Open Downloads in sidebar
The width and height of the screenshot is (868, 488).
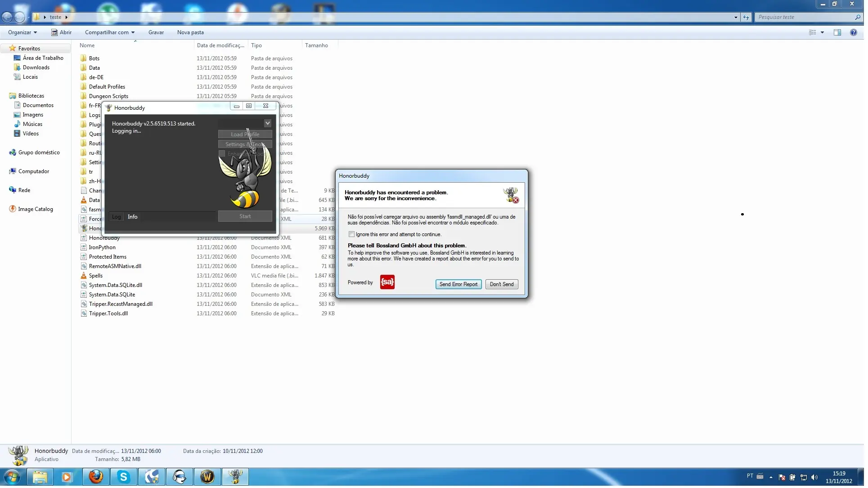point(36,67)
